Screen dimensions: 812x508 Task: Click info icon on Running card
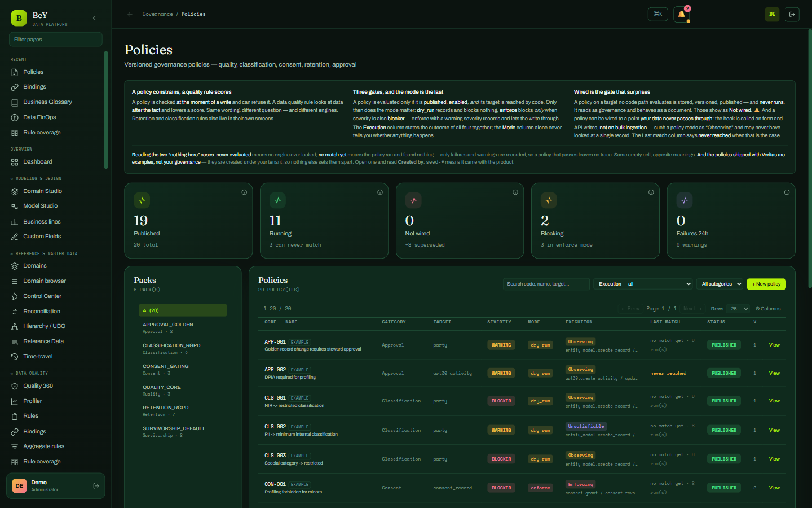tap(380, 192)
